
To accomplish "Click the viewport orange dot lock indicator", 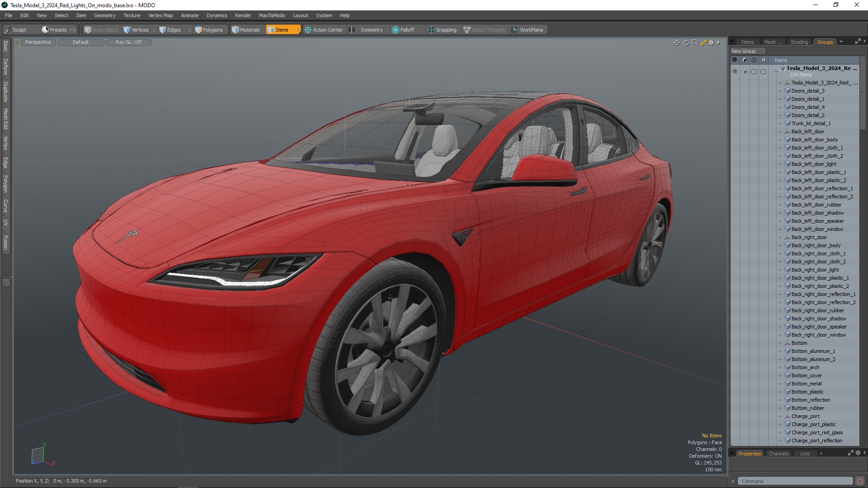I will pos(17,42).
